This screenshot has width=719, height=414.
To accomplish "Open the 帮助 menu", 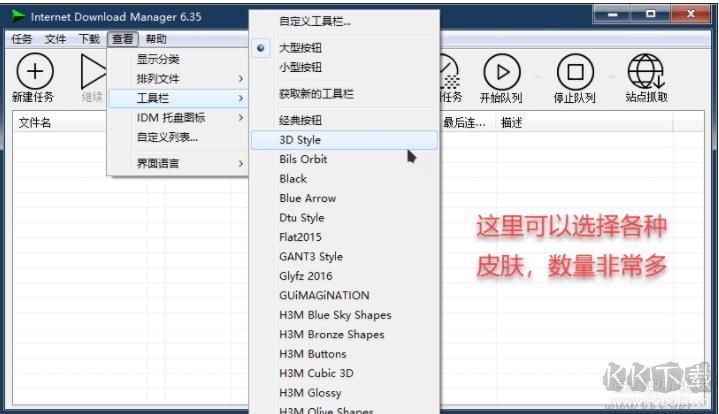I will [x=156, y=39].
